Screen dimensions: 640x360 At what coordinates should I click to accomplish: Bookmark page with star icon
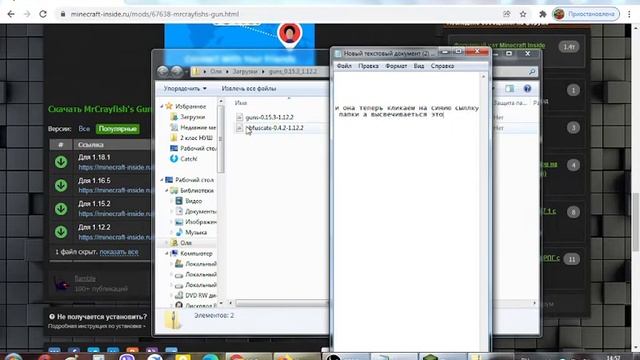tap(523, 14)
